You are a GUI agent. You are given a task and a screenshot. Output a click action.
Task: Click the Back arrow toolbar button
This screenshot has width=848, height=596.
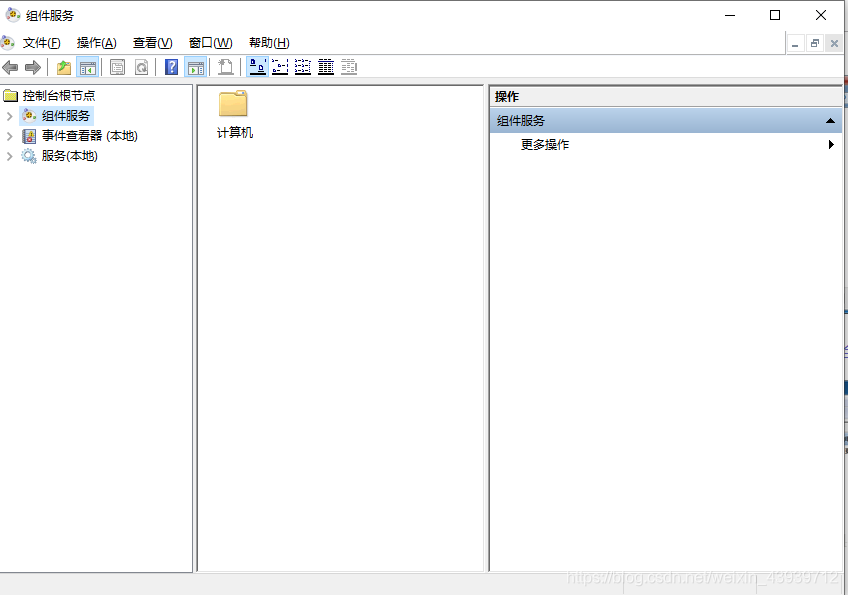pyautogui.click(x=10, y=68)
